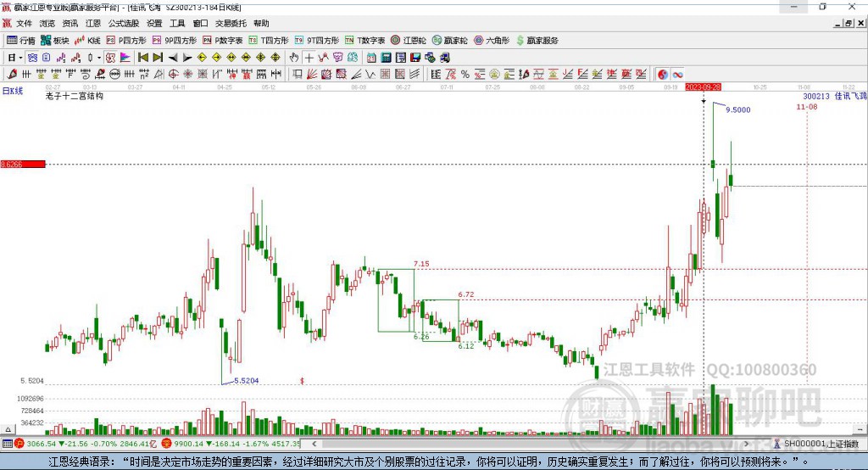Click the yin-yang tai chi icon
The image size is (868, 470).
tap(663, 75)
